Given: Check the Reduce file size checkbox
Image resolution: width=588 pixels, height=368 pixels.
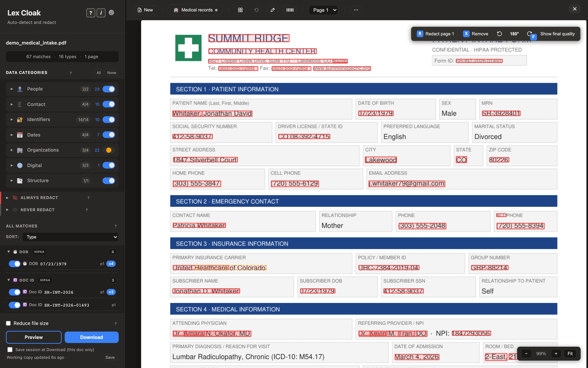Looking at the screenshot, I should pos(8,323).
